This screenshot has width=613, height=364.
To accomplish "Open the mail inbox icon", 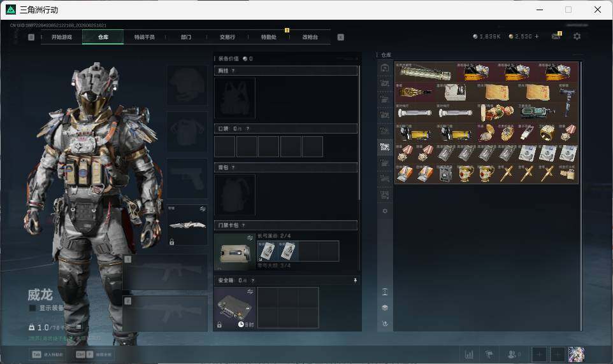I will click(556, 36).
